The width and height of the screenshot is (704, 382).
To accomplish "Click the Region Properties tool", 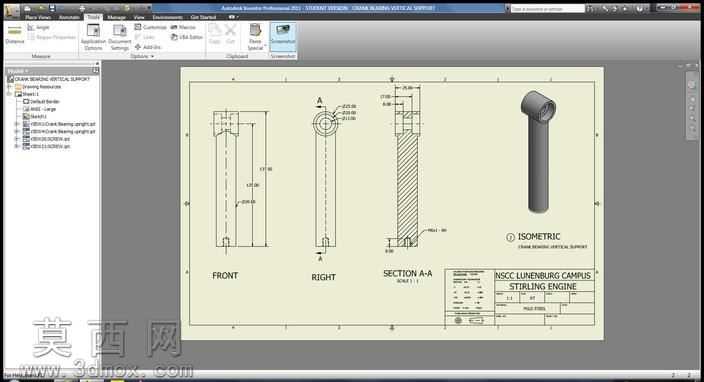I will tap(51, 37).
